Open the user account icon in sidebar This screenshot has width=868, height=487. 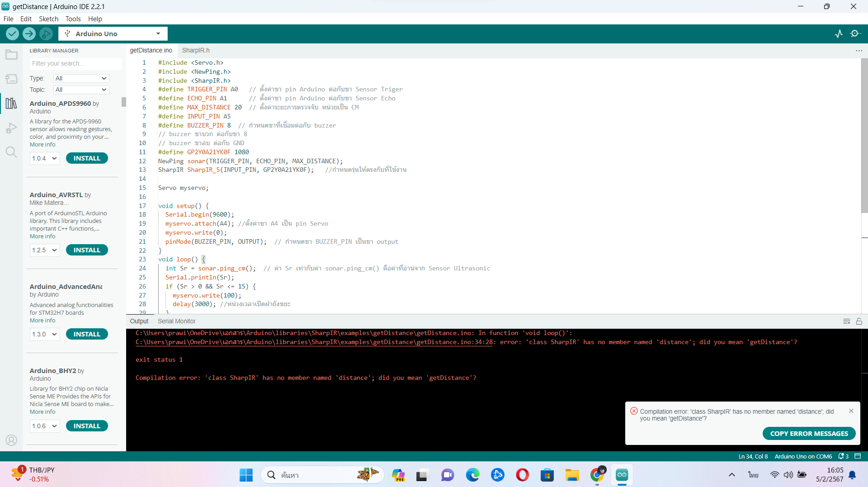[x=11, y=440]
